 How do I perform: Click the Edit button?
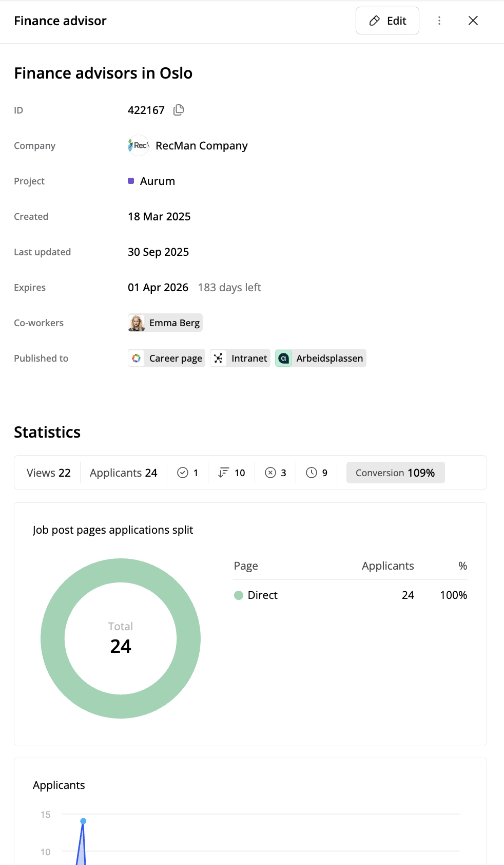click(387, 21)
